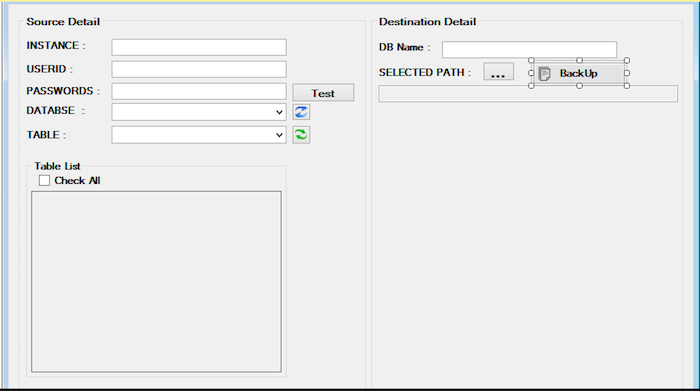Tick the Check All checkbox
The image size is (700, 391).
pos(44,180)
